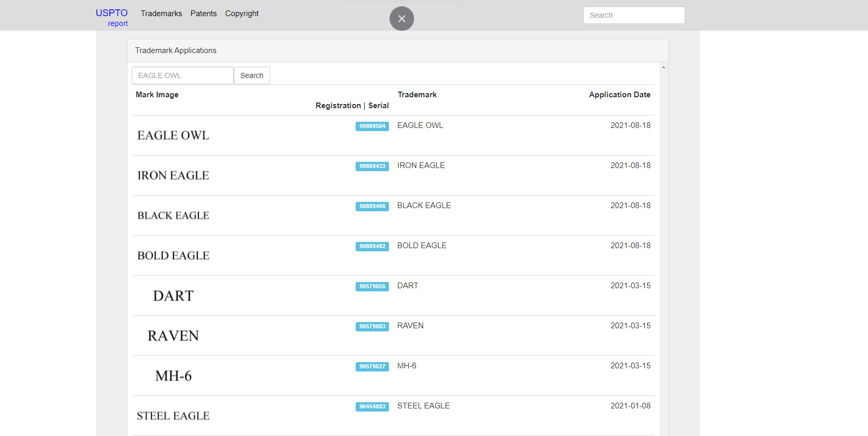Open serial badge 90579083
The width and height of the screenshot is (868, 436).
372,327
